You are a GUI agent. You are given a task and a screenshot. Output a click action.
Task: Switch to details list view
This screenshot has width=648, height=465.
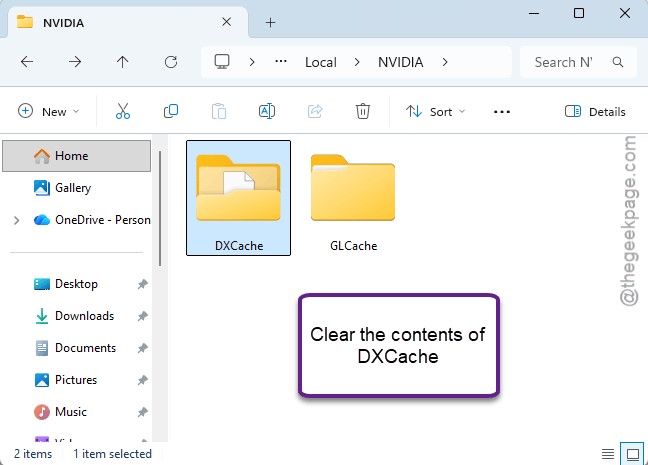(608, 454)
